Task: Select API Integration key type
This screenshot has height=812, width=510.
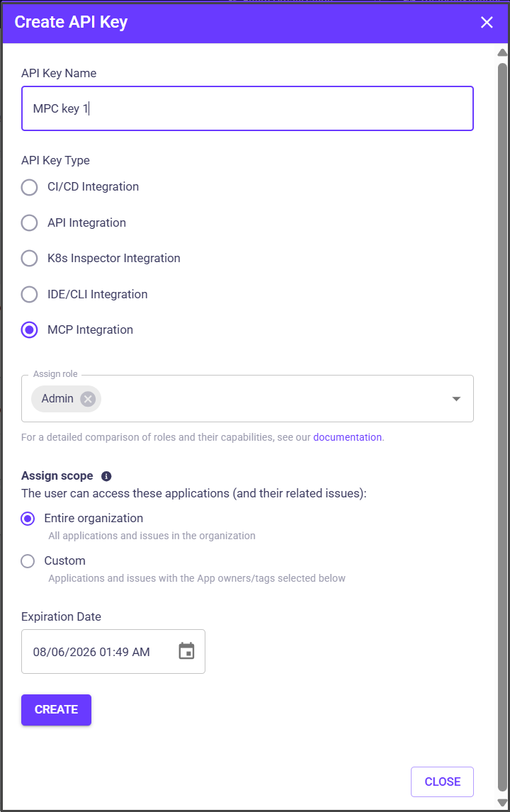Action: pyautogui.click(x=29, y=222)
